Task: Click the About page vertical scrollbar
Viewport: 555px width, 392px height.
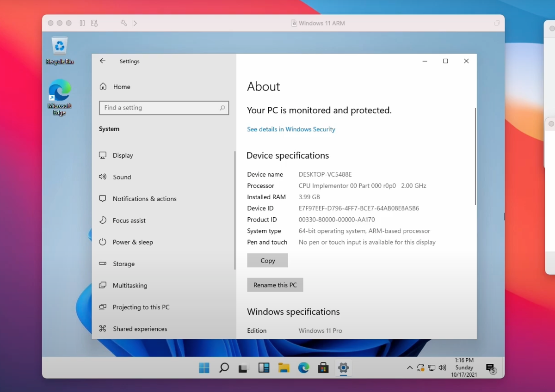Action: [x=475, y=156]
